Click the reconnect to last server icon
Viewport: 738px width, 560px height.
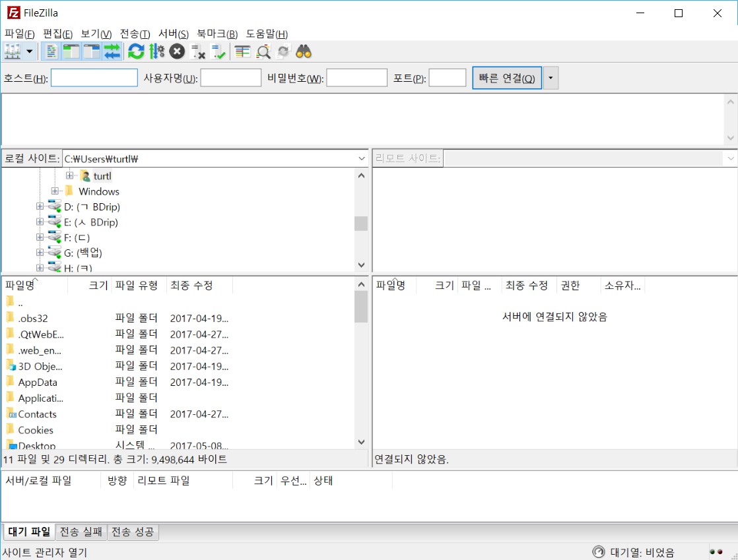click(x=219, y=51)
